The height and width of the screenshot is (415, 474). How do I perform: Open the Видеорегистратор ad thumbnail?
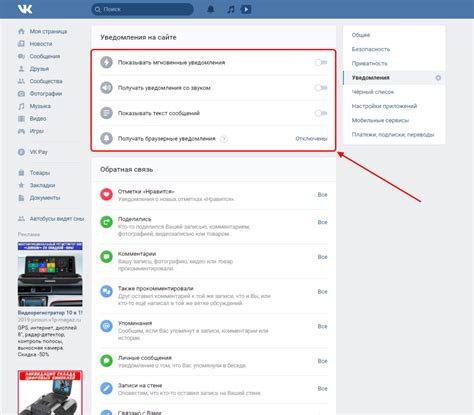click(50, 274)
